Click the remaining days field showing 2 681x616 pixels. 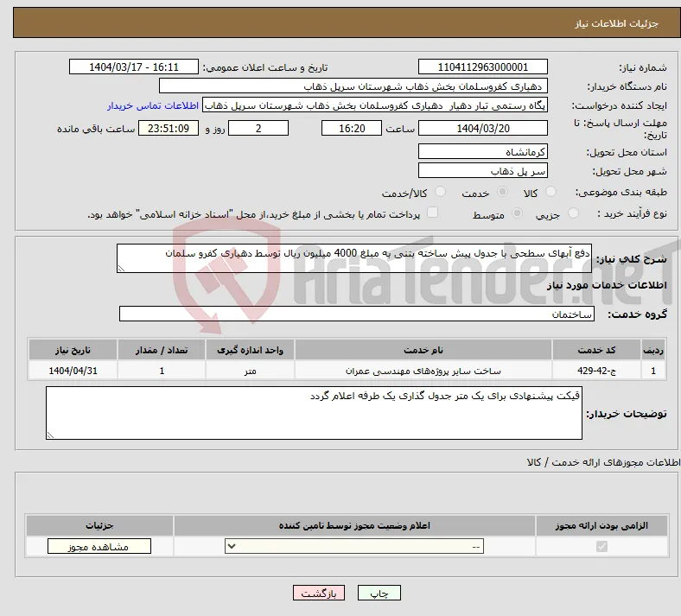[x=258, y=128]
